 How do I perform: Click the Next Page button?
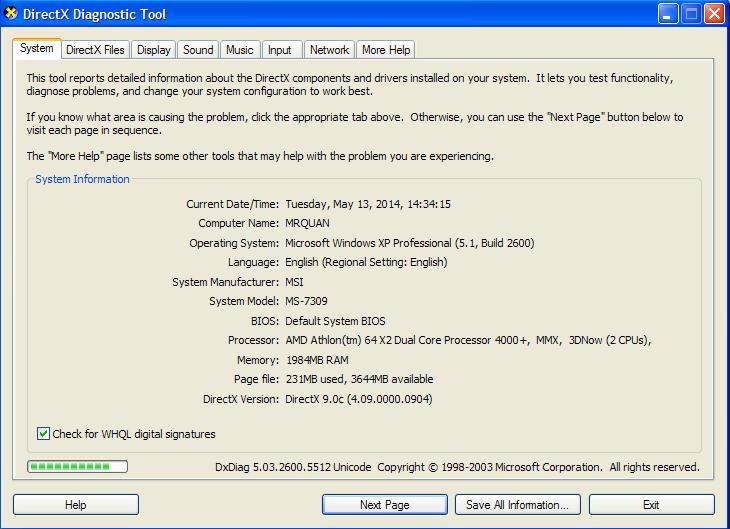tap(385, 505)
